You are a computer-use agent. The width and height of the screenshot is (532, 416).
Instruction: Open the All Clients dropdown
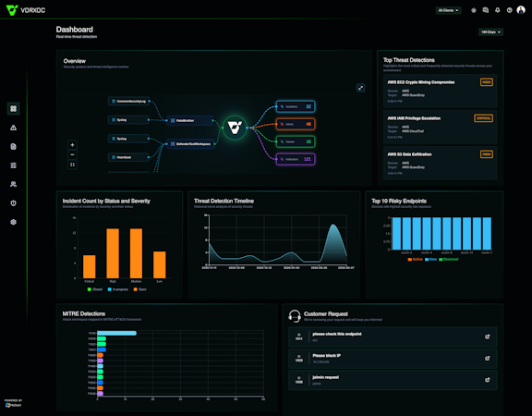click(448, 10)
